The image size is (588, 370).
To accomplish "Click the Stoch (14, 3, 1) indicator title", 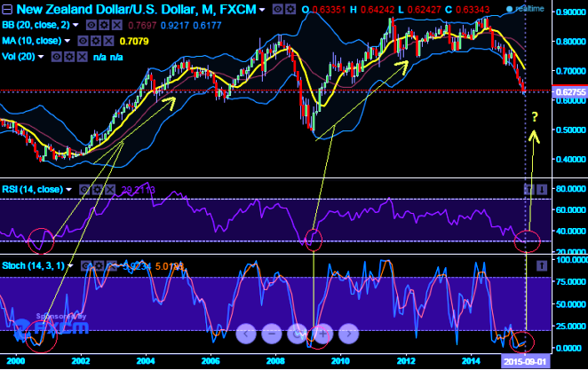I will [x=34, y=266].
